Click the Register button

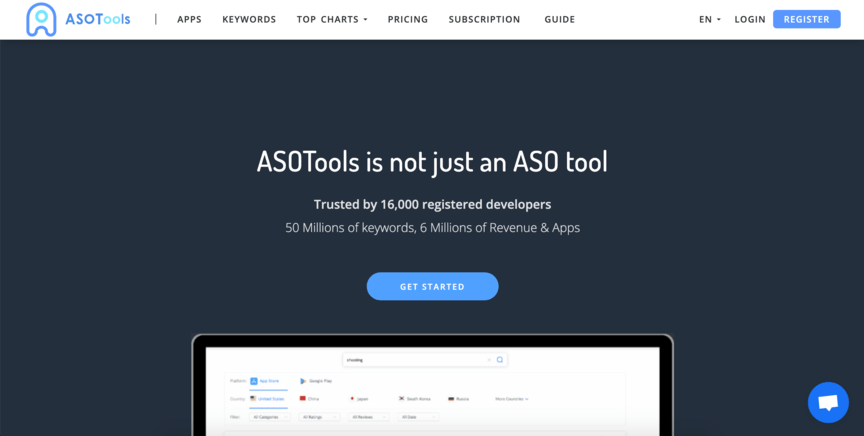click(x=807, y=19)
